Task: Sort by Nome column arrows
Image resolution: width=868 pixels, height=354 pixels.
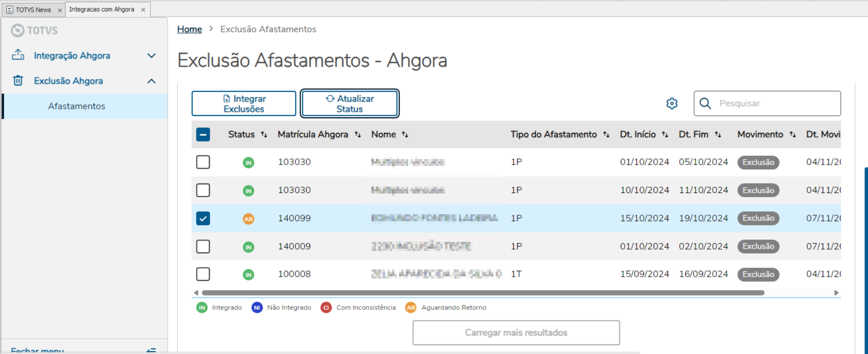Action: 405,134
